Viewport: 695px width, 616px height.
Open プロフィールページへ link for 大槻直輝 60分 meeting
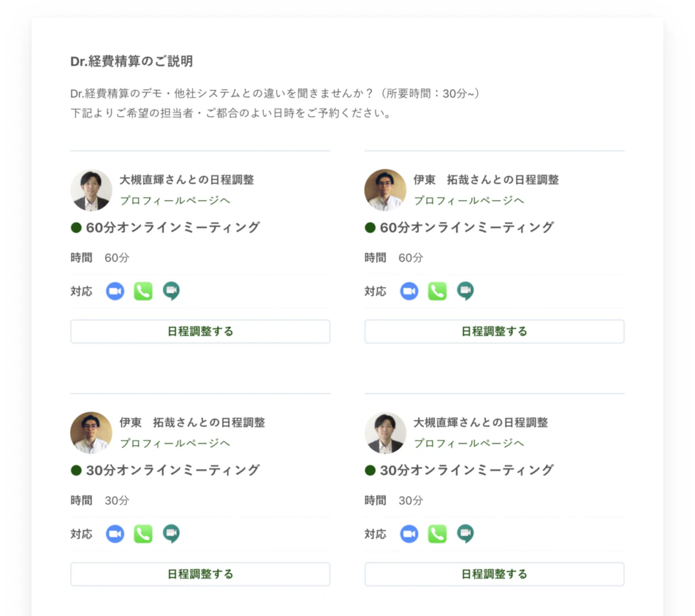(174, 201)
